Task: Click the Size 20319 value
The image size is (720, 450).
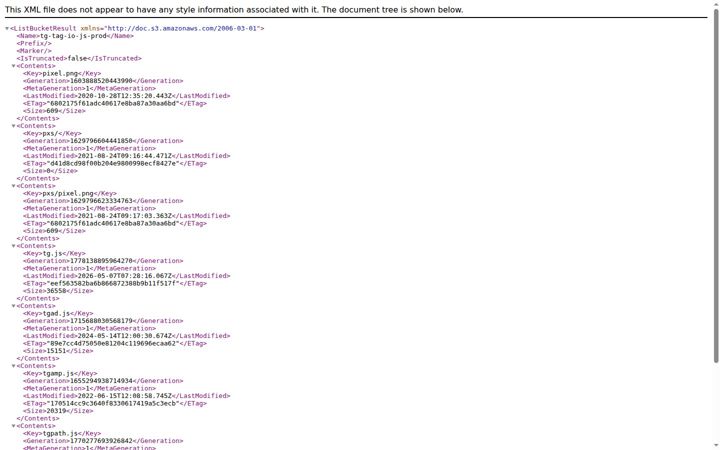Action: coord(56,411)
